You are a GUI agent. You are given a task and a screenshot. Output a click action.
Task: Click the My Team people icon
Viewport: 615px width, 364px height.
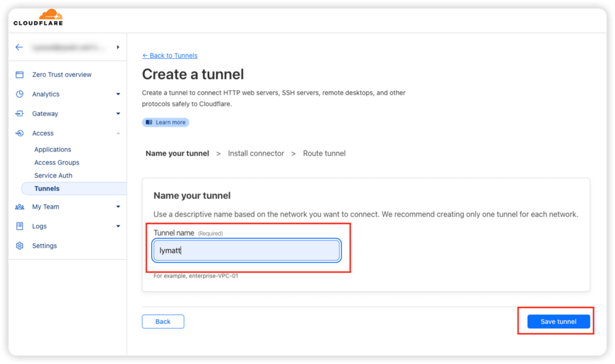pyautogui.click(x=20, y=207)
